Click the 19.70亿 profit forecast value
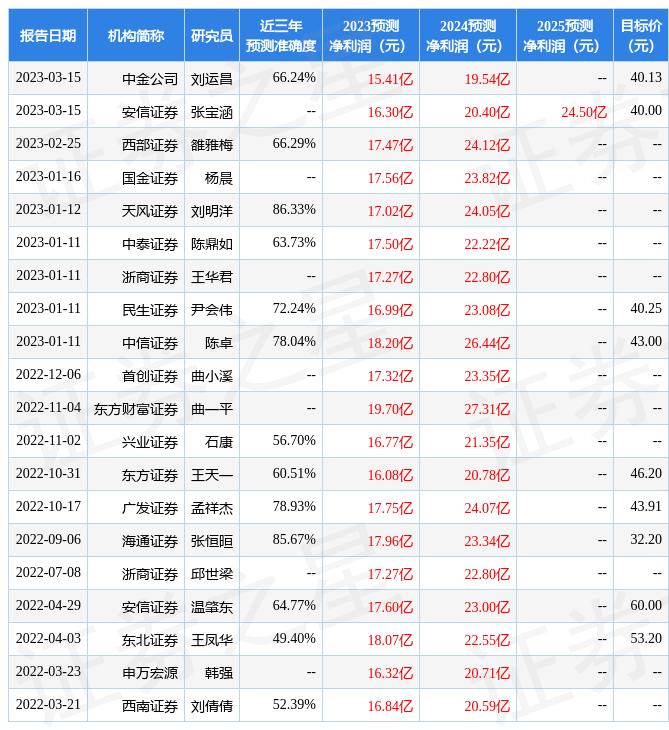Viewport: 669px width, 730px height. click(390, 409)
